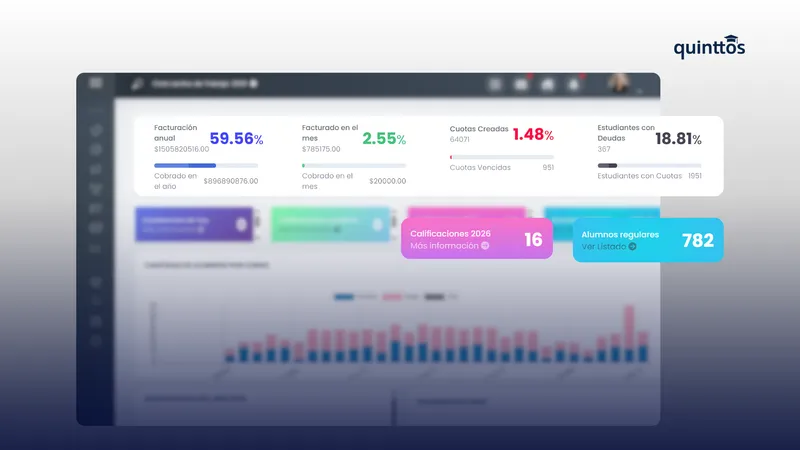The width and height of the screenshot is (800, 450).
Task: Click the Cobrado en el mes label
Action: click(327, 181)
